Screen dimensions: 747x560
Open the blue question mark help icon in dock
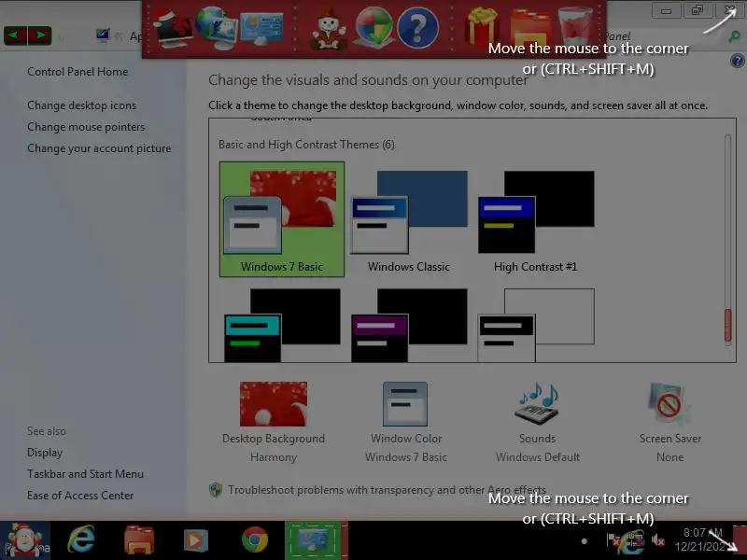click(x=417, y=28)
